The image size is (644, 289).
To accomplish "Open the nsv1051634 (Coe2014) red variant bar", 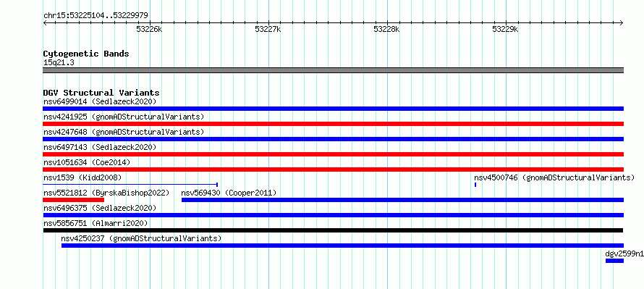I will click(333, 169).
